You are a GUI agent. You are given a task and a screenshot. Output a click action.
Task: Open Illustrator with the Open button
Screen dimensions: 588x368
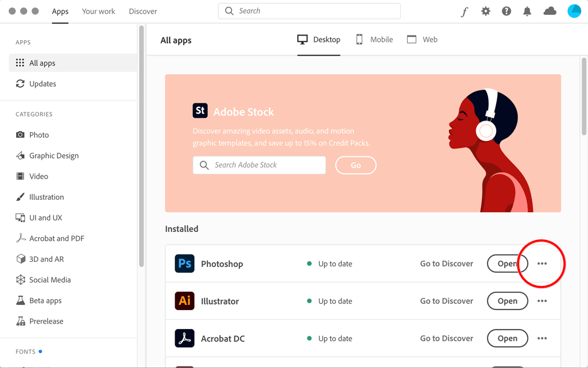(x=507, y=301)
